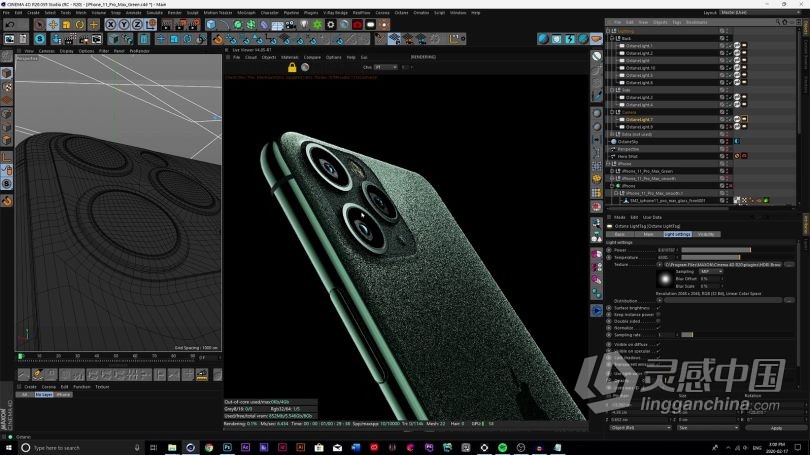Add a Cube primitive object

(x=211, y=24)
